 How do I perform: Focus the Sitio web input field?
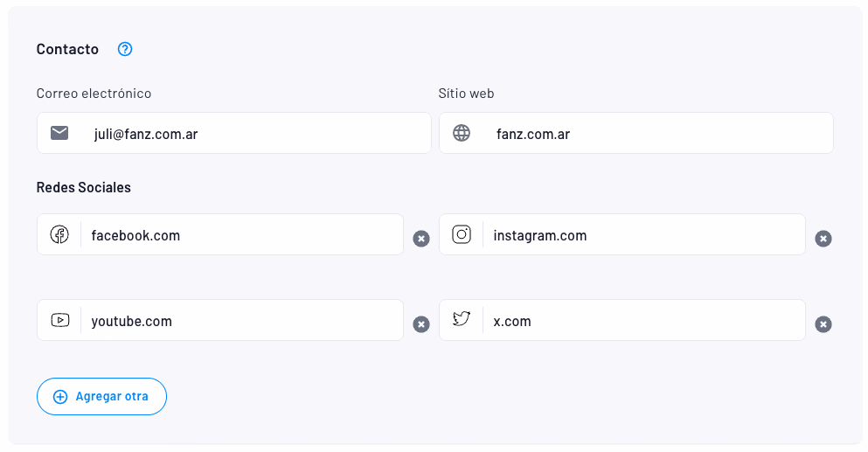point(656,134)
